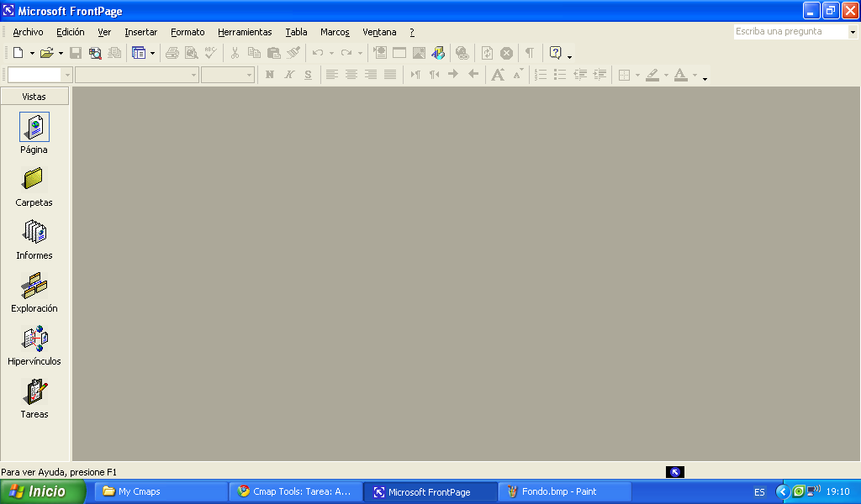Screen dimensions: 861x504
Task: Cut selection with the scissors icon
Action: click(235, 53)
